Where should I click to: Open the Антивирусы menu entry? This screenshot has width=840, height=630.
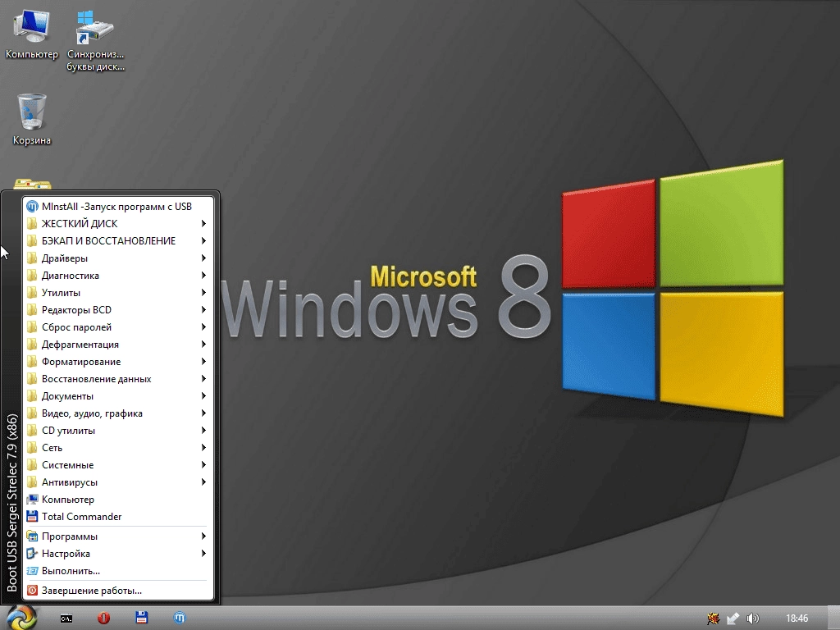[x=118, y=482]
